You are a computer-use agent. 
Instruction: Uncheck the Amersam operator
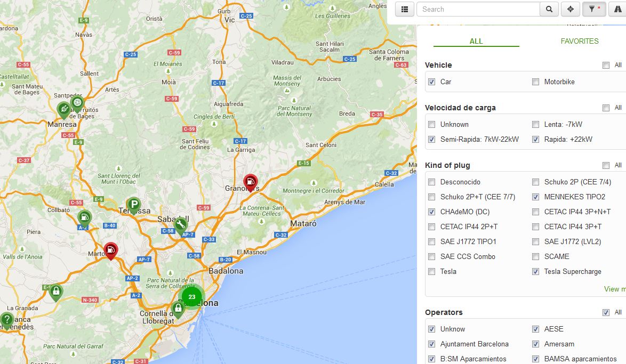coord(535,344)
